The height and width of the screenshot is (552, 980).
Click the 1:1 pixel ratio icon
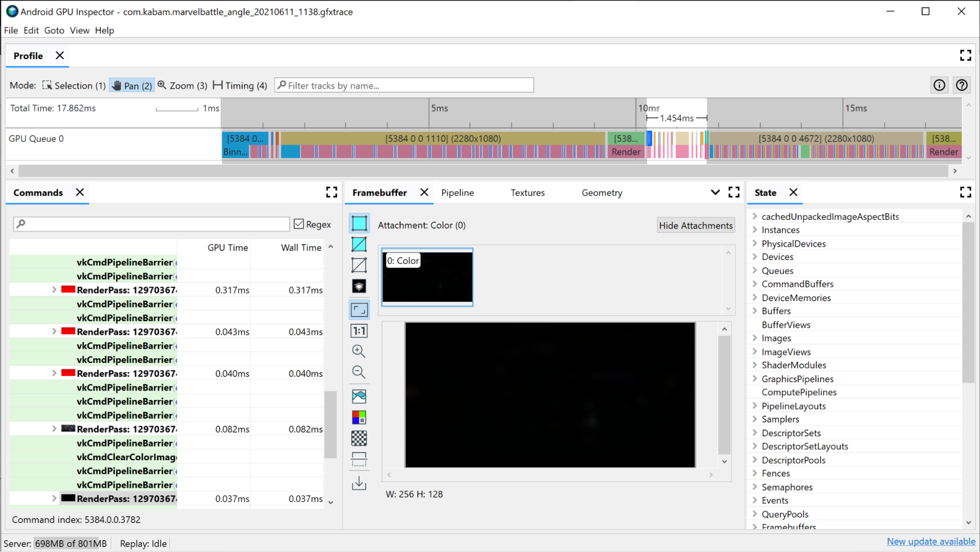(359, 331)
